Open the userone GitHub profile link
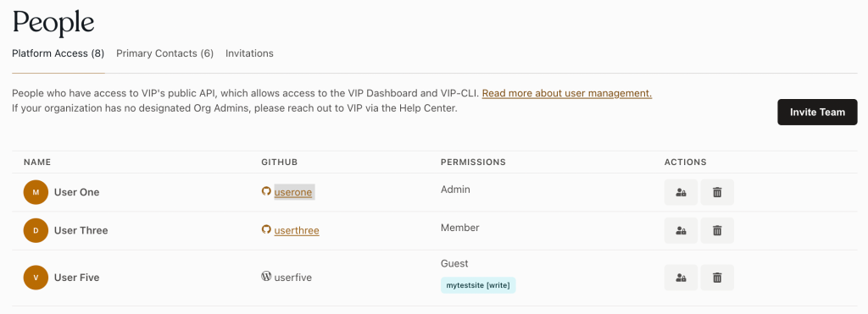Viewport: 868px width, 314px height. pos(293,192)
